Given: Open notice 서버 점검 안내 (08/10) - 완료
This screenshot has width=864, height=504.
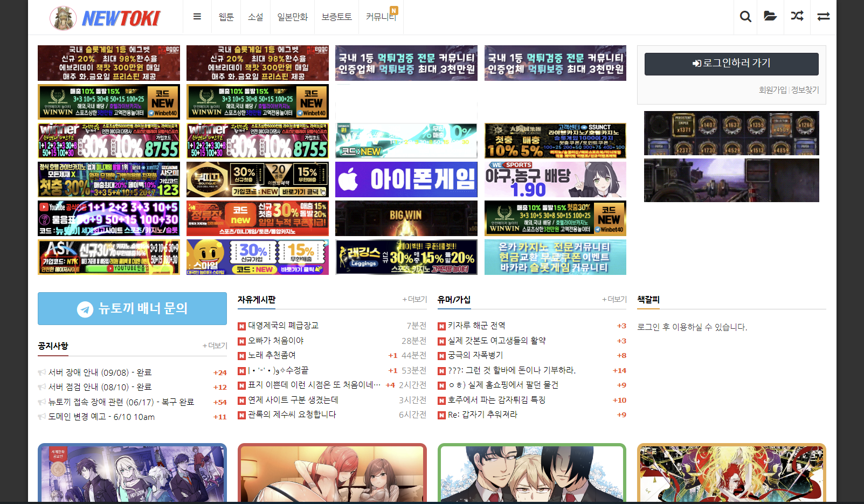Looking at the screenshot, I should [x=100, y=387].
